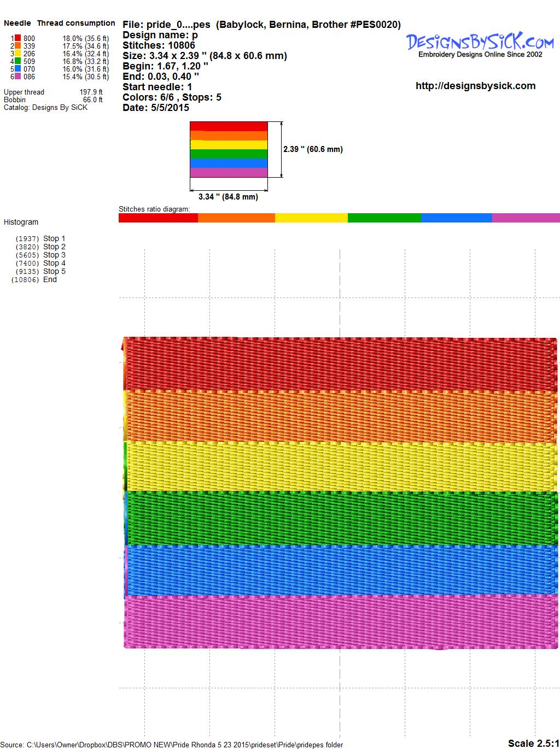The image size is (560, 749).
Task: Select the blue needle 5 swatch (070)
Action: coord(18,69)
